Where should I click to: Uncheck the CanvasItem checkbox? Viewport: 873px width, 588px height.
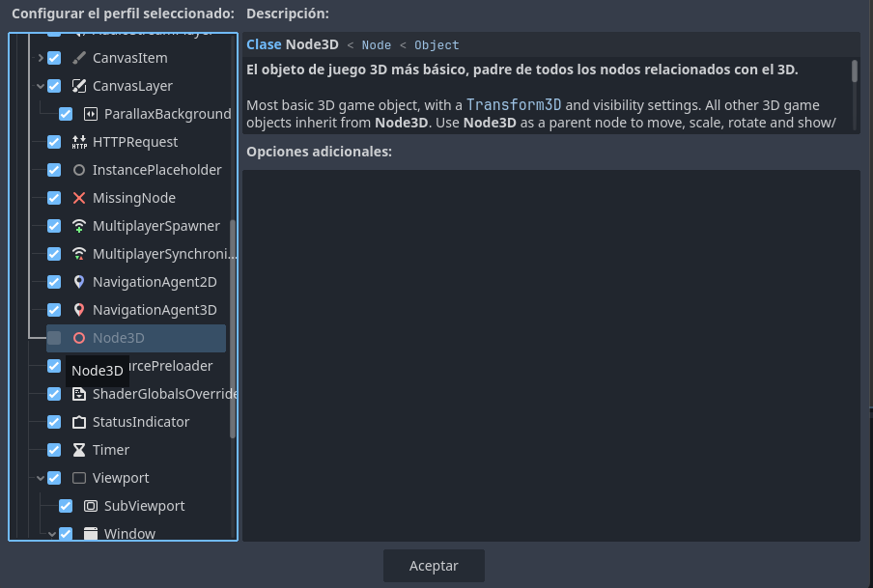pyautogui.click(x=54, y=58)
